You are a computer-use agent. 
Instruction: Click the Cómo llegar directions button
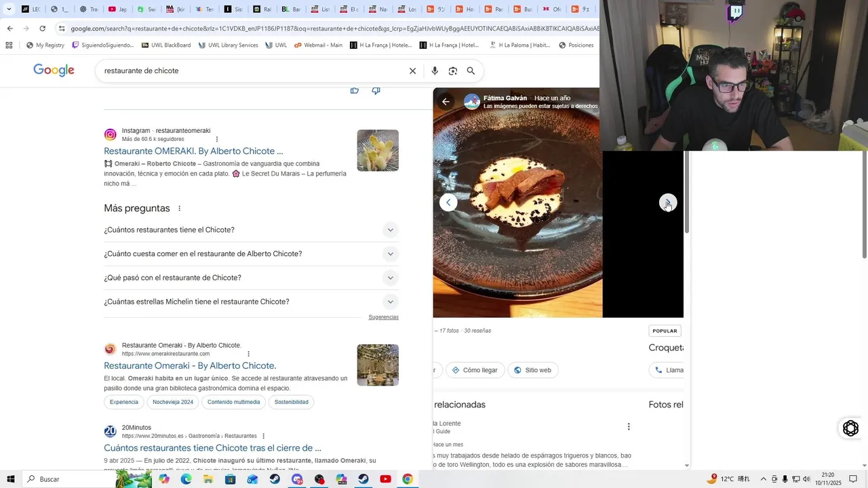click(x=474, y=370)
